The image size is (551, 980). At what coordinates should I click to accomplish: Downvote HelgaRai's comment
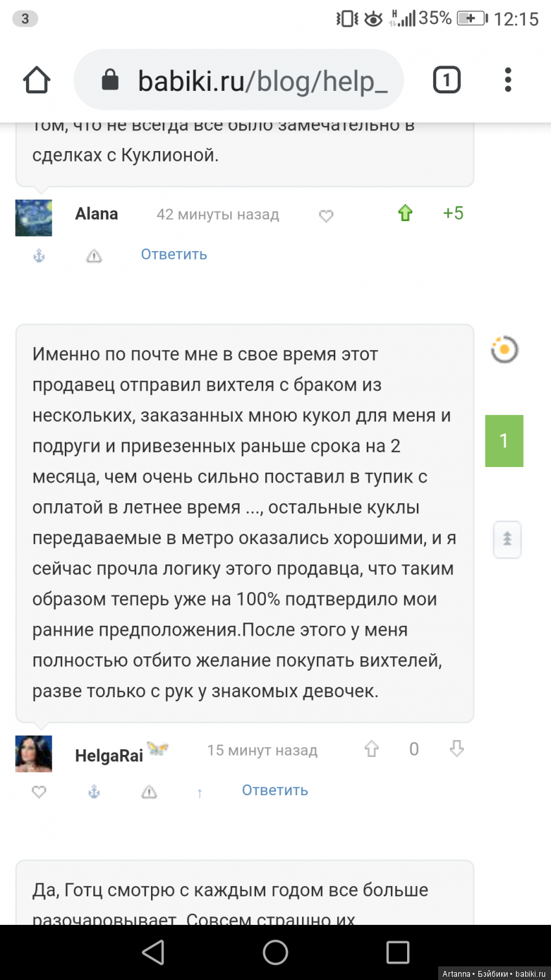tap(457, 750)
